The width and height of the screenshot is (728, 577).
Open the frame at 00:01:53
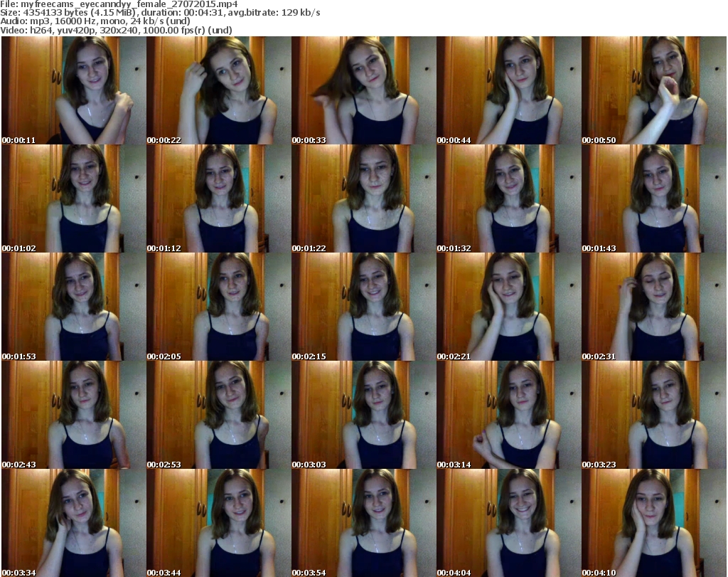coord(74,307)
